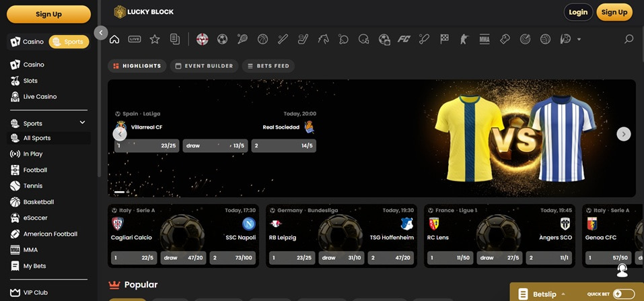Screen dimensions: 644x301
Task: Show next banner slide arrow
Action: (x=623, y=134)
